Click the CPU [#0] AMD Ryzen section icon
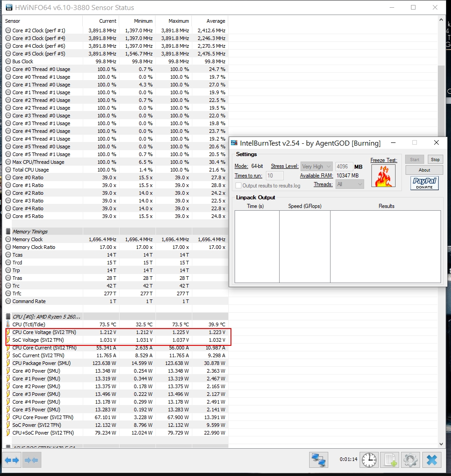 click(x=8, y=316)
